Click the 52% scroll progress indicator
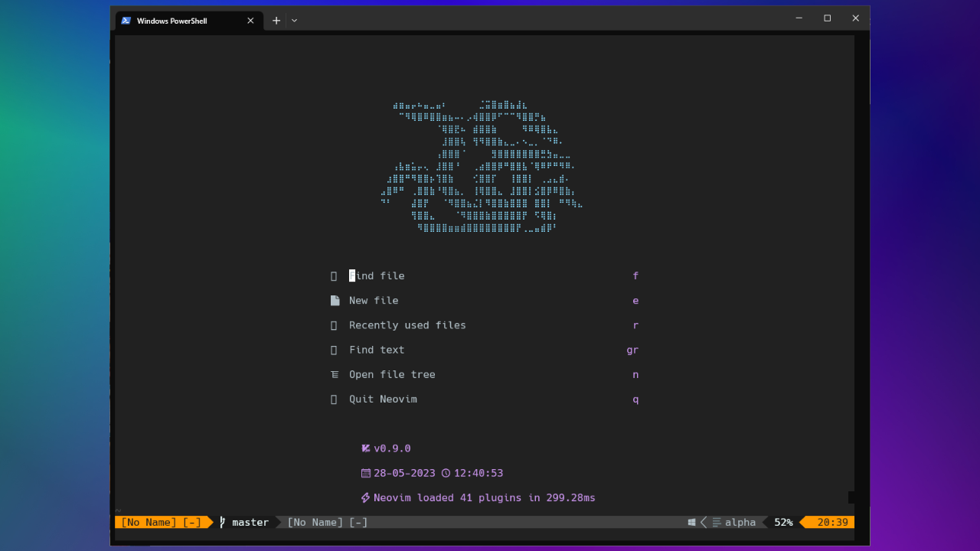The height and width of the screenshot is (551, 980). [x=782, y=522]
